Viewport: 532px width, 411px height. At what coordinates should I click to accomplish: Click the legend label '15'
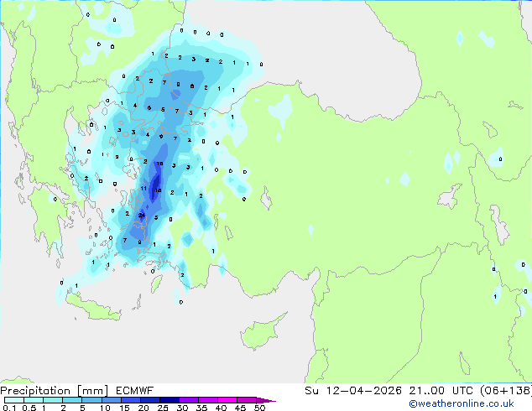tap(124, 408)
